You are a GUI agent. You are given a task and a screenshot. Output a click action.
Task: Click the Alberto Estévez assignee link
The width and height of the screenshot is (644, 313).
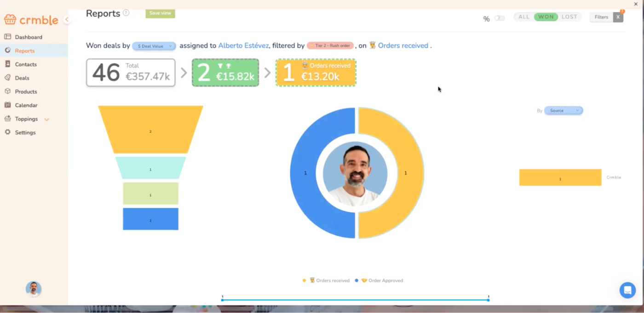pos(243,46)
